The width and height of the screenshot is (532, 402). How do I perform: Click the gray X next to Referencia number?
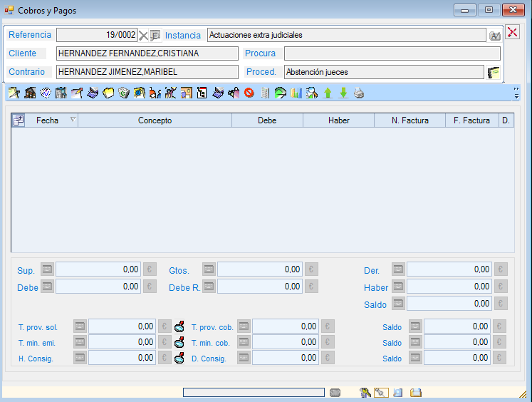point(143,36)
